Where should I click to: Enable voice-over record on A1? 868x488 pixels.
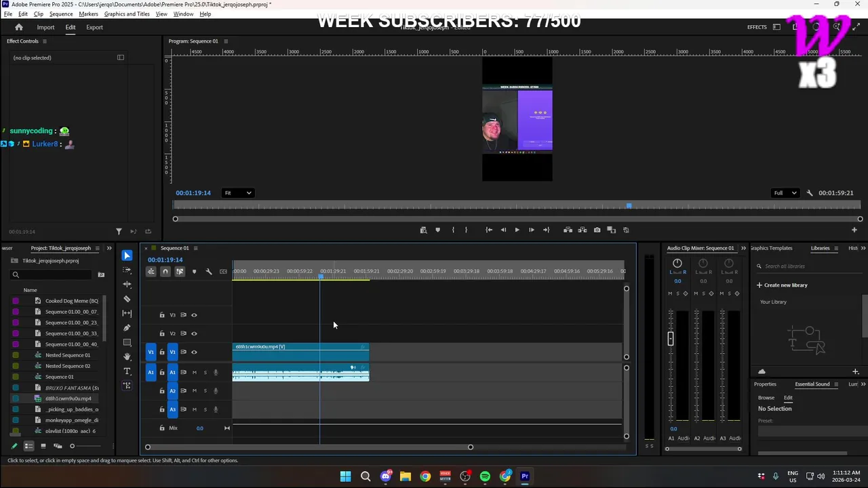(216, 372)
